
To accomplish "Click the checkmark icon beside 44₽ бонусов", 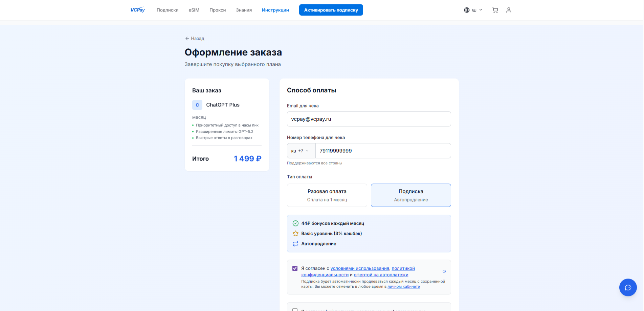I will (295, 223).
